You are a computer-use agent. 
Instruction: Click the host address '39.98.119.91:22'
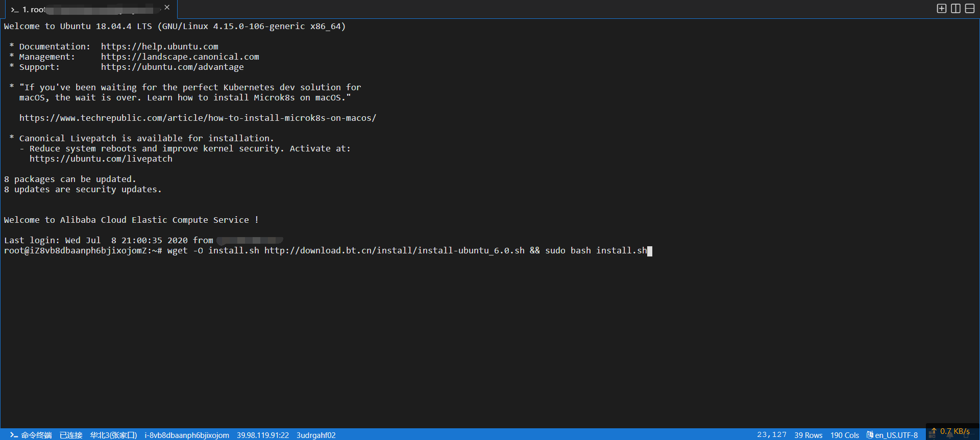pos(263,435)
